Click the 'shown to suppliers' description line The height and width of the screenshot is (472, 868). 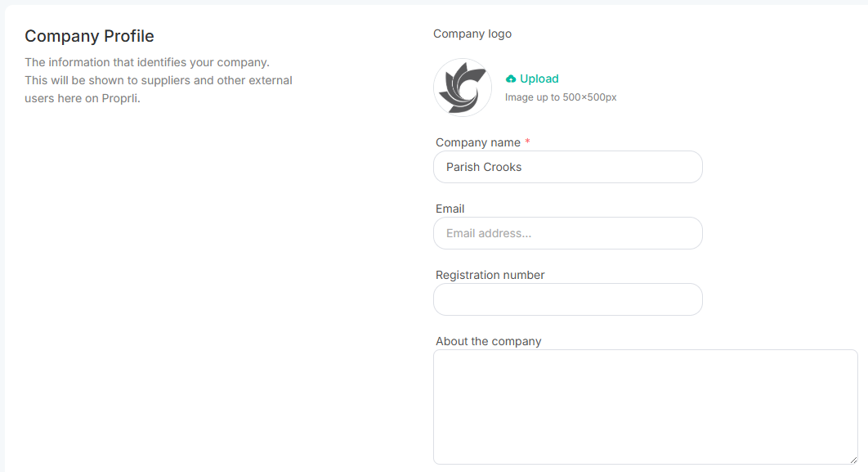coord(159,80)
